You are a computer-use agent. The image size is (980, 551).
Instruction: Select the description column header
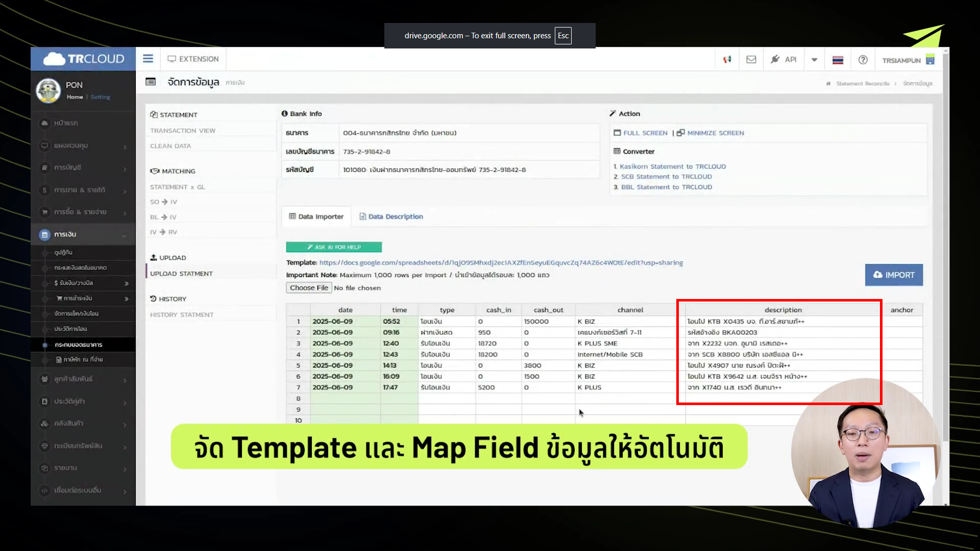(x=783, y=310)
